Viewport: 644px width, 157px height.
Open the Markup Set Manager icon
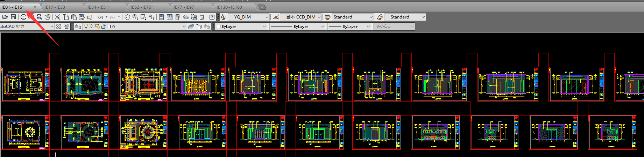pos(193,17)
